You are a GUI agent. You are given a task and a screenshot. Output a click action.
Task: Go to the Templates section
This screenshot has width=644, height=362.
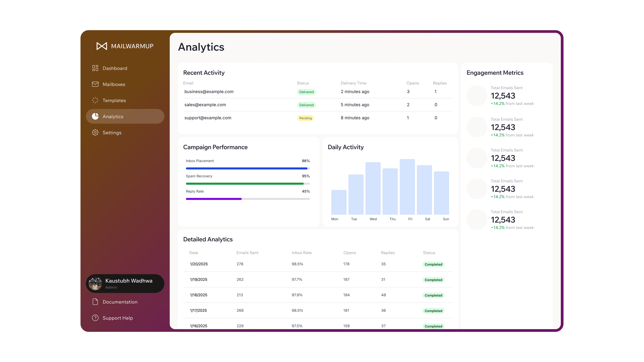point(114,100)
